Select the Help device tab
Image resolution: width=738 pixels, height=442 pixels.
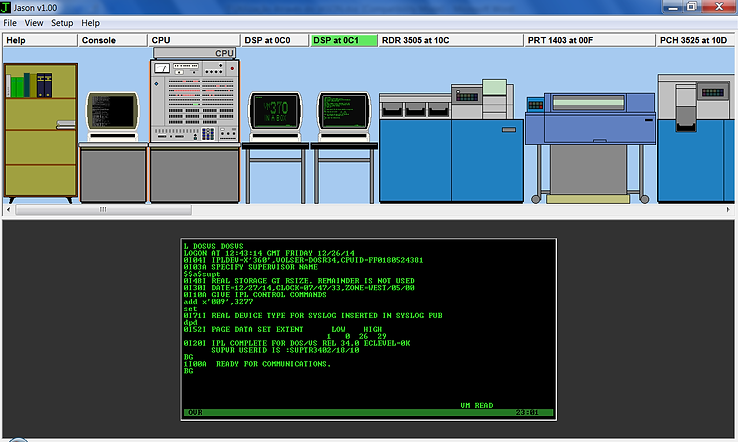[40, 40]
